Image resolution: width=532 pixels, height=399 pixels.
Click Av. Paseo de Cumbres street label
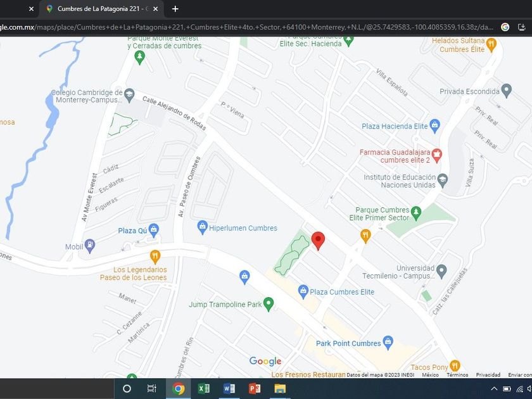[x=189, y=187]
